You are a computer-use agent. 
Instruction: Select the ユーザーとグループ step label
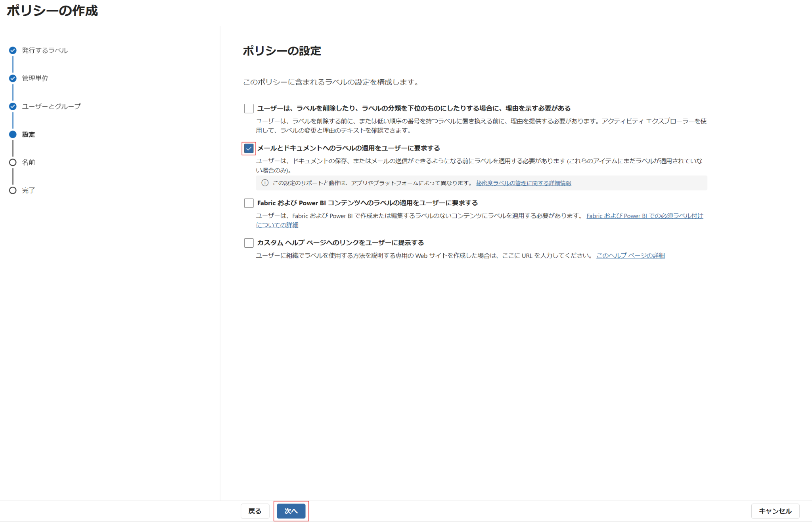[51, 106]
